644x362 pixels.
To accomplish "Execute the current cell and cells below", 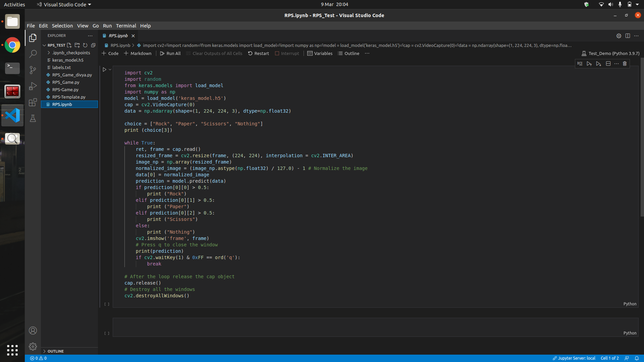I will [x=598, y=64].
